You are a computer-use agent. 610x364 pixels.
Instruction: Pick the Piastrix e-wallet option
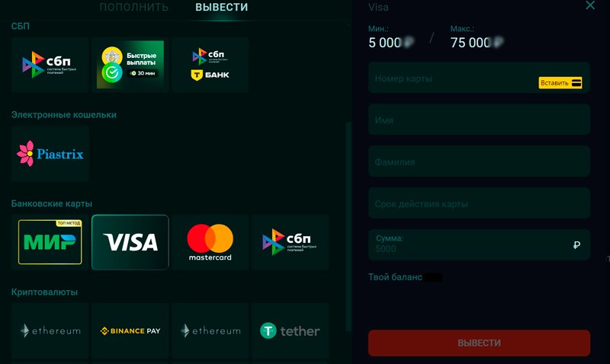click(x=50, y=154)
